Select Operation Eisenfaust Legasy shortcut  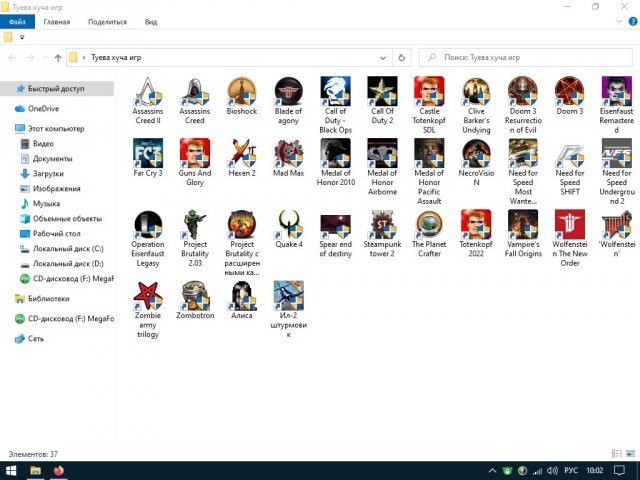[148, 238]
